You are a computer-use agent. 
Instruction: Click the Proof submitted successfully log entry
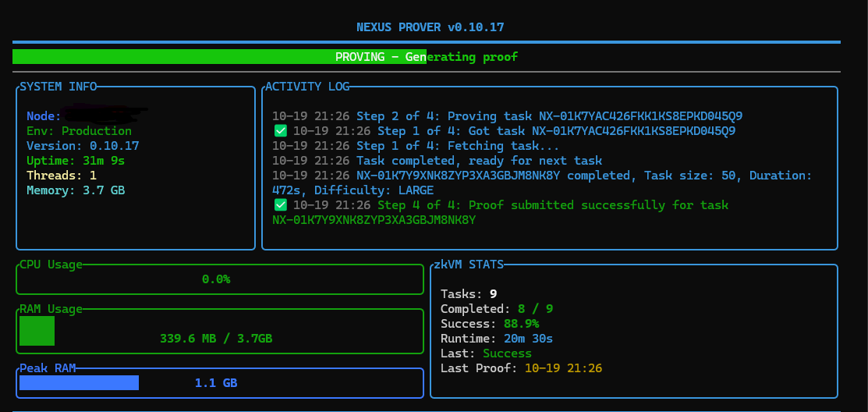click(510, 205)
